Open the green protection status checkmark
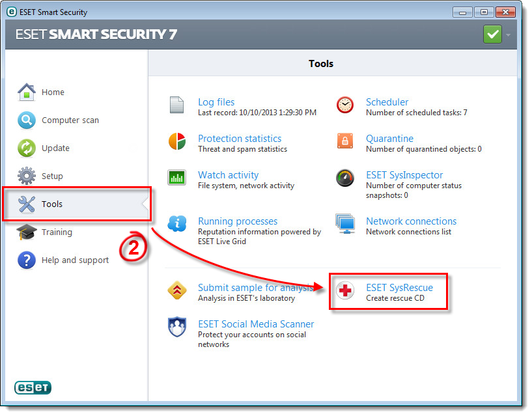Screen dimensions: 532x416 click(492, 35)
